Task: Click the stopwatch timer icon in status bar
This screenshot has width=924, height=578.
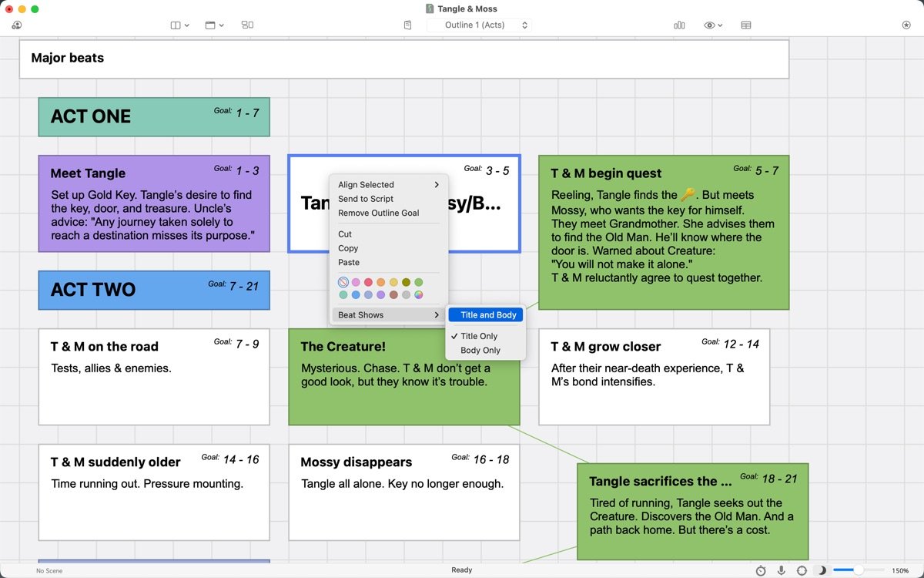Action: (x=761, y=570)
